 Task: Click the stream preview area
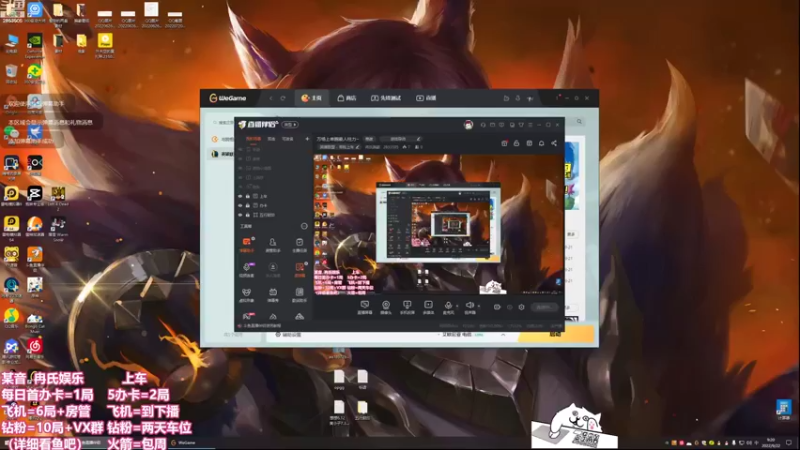[439, 224]
